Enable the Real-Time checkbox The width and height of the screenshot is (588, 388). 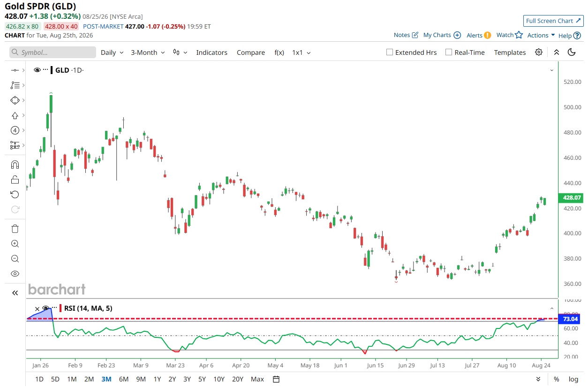449,52
